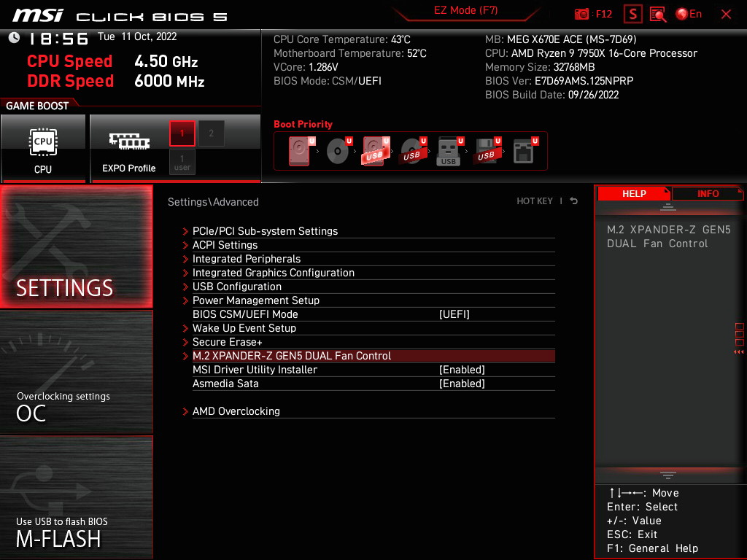
Task: Select USB CD/DVD boot device icon
Action: click(413, 151)
